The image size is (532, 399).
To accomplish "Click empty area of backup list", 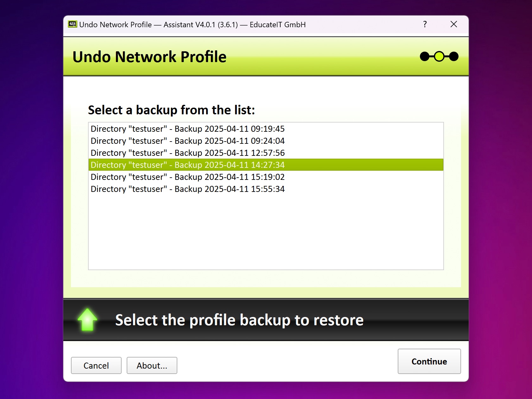I will coord(266,234).
